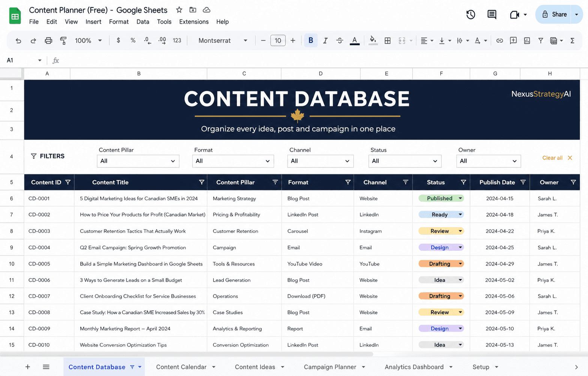Open the Owner filter dropdown

(x=489, y=161)
